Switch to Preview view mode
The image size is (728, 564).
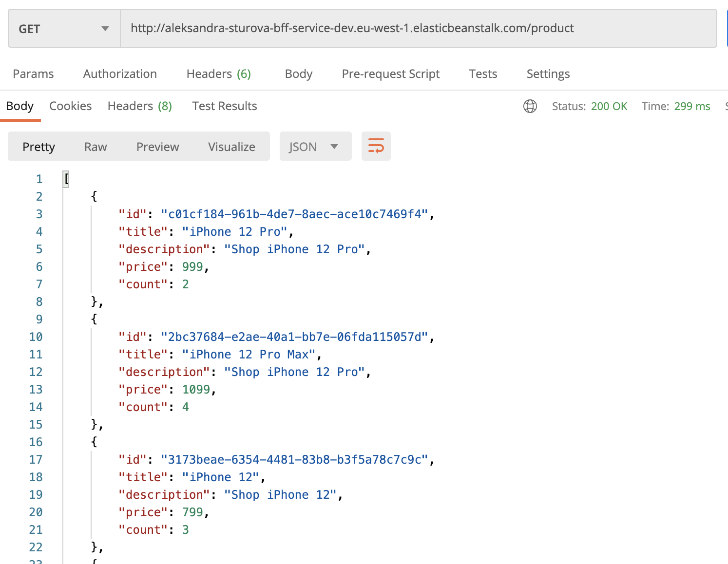(x=158, y=147)
